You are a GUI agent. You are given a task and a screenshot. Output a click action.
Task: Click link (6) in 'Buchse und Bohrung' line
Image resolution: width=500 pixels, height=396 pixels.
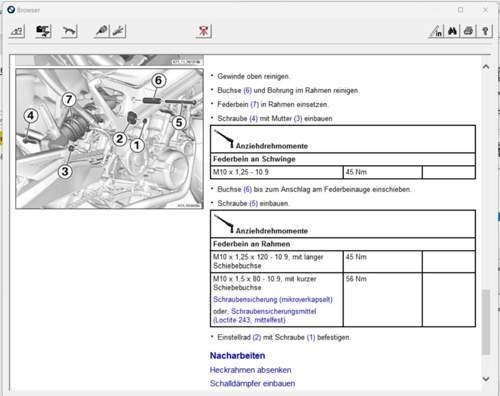click(247, 90)
